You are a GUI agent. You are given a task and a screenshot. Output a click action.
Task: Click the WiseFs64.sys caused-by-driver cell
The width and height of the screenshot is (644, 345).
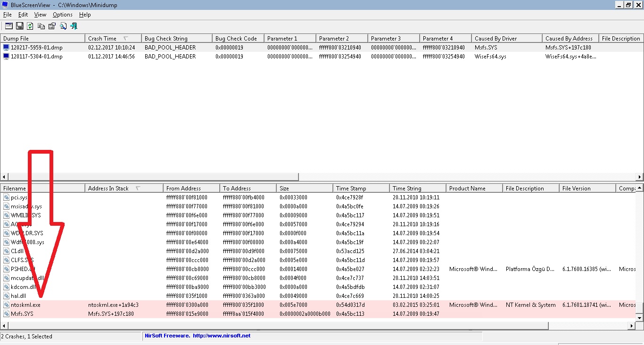[x=490, y=57]
